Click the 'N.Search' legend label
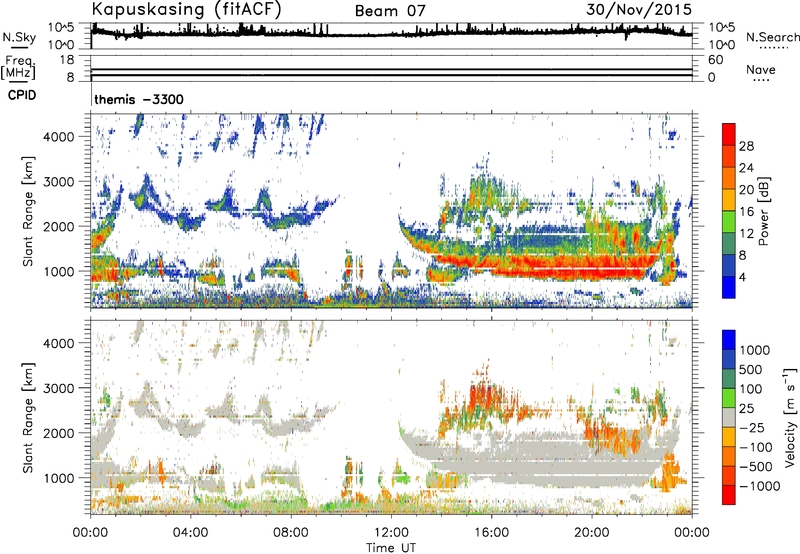Screen dimensions: 800x554 coord(773,37)
